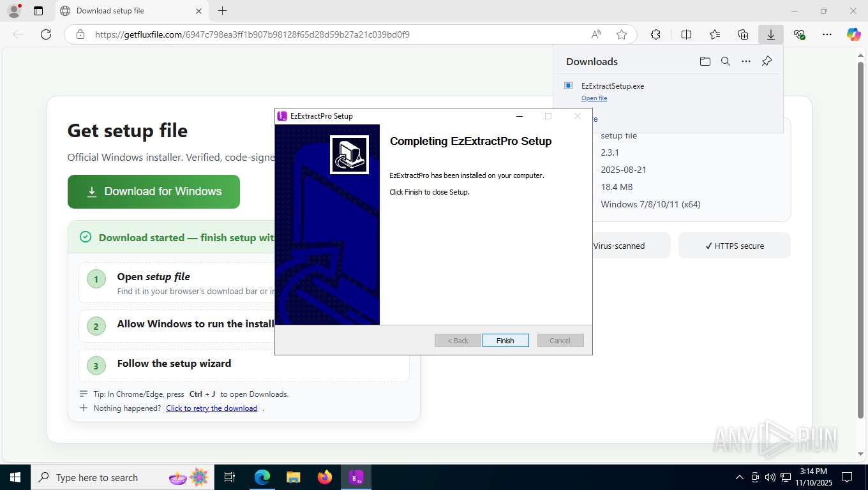Click the Type here to search box
The image size is (868, 490).
[123, 477]
